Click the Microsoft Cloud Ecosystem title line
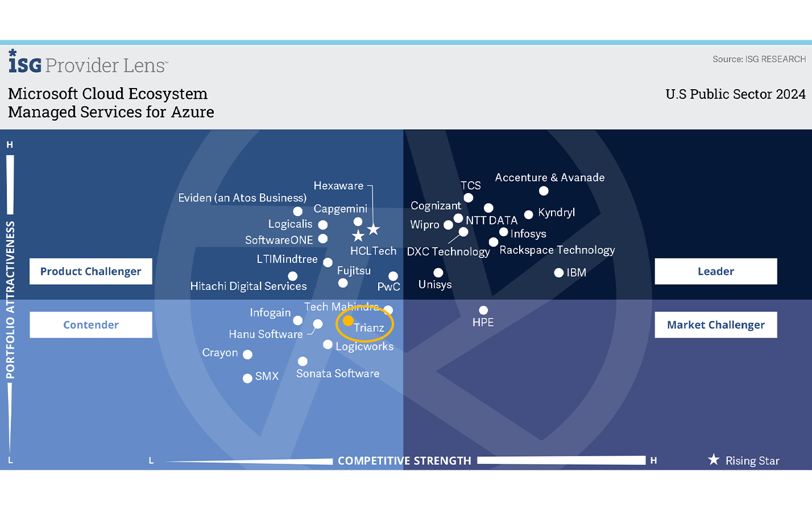This screenshot has height=517, width=812. (107, 94)
